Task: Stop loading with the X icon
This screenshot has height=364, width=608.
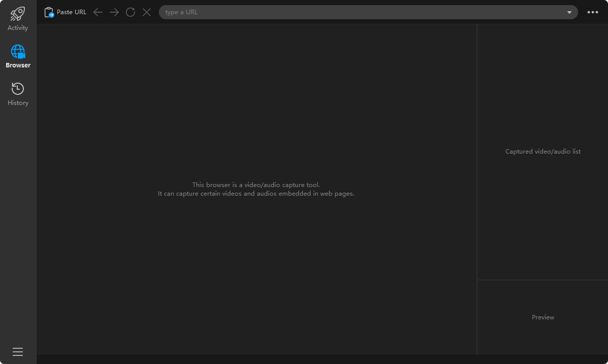Action: click(x=147, y=12)
